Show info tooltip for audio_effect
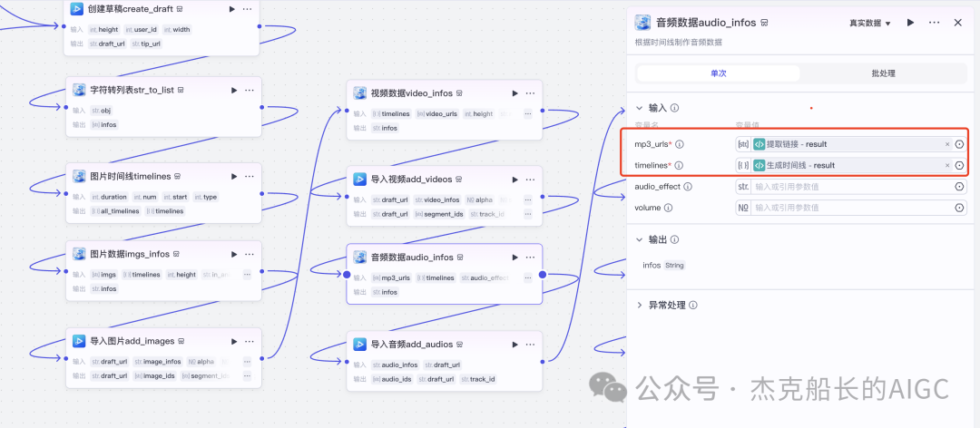 688,186
